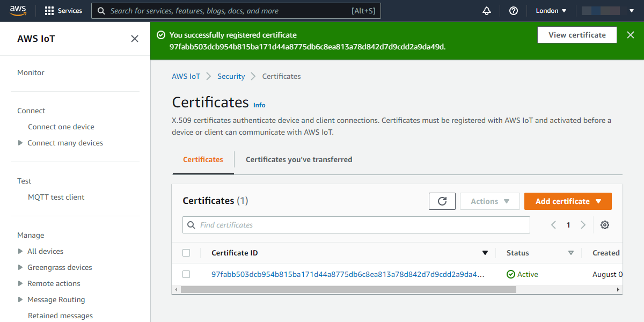Click the page number 1

568,225
